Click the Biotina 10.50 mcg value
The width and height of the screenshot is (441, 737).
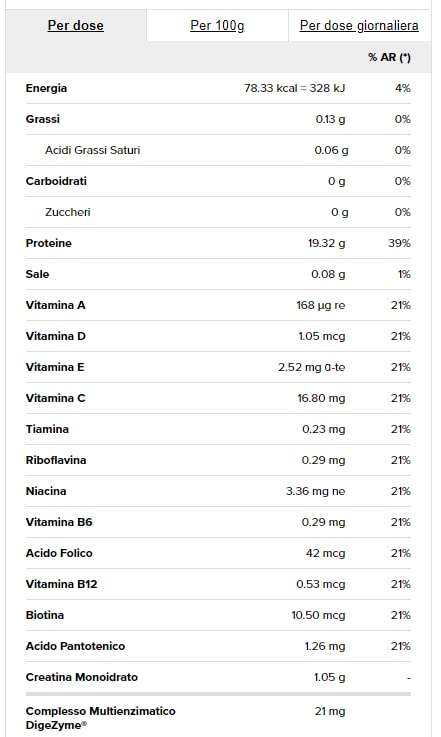(318, 615)
